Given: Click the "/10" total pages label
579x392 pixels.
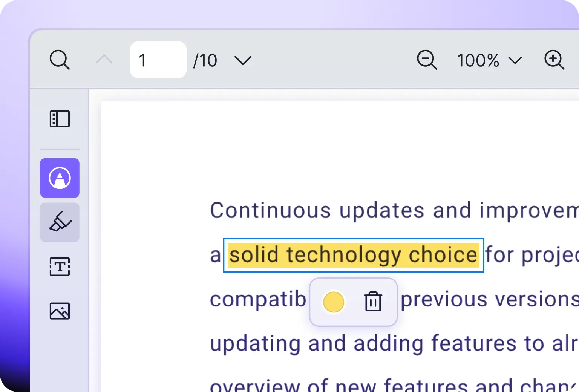Looking at the screenshot, I should click(x=205, y=60).
